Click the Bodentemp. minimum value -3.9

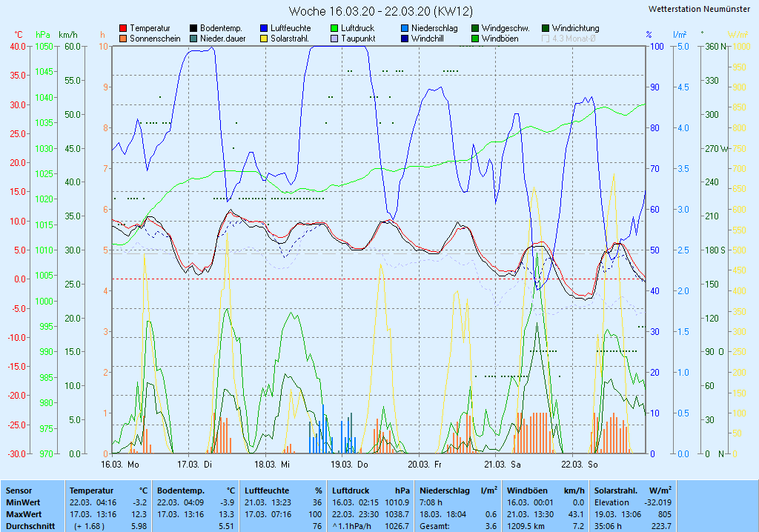(x=227, y=502)
